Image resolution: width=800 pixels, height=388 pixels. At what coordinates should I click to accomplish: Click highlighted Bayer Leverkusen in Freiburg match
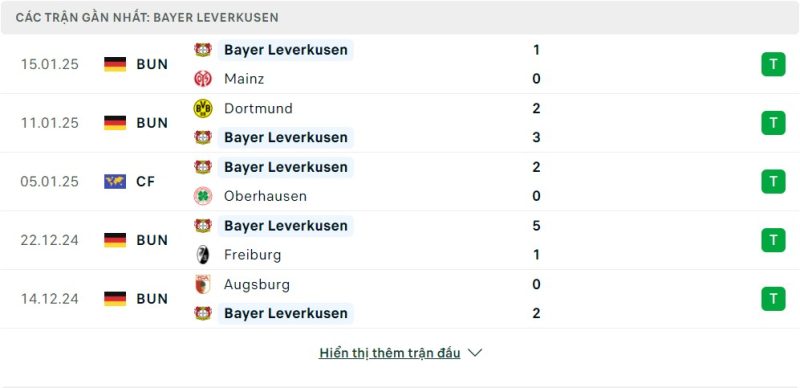[x=286, y=226]
